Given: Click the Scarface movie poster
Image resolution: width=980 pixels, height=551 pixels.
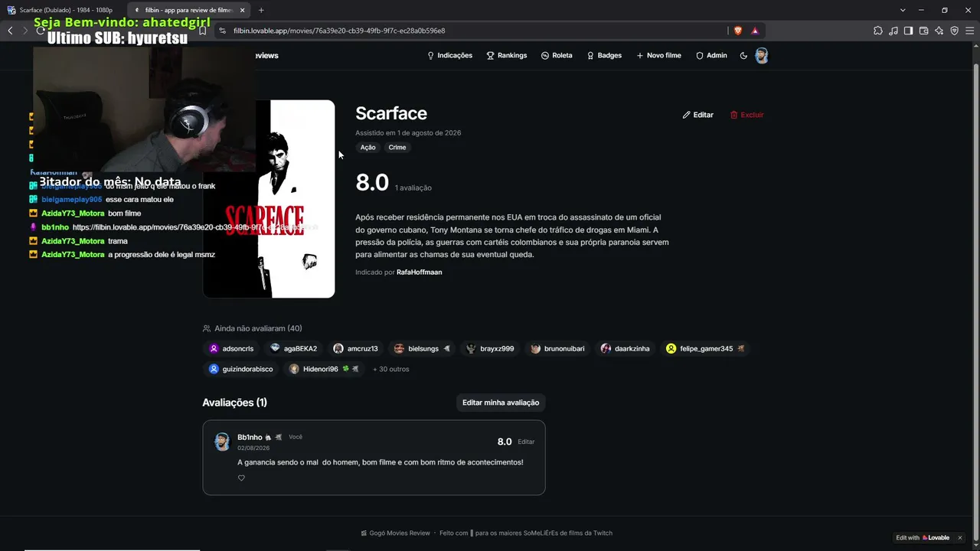Looking at the screenshot, I should click(269, 199).
